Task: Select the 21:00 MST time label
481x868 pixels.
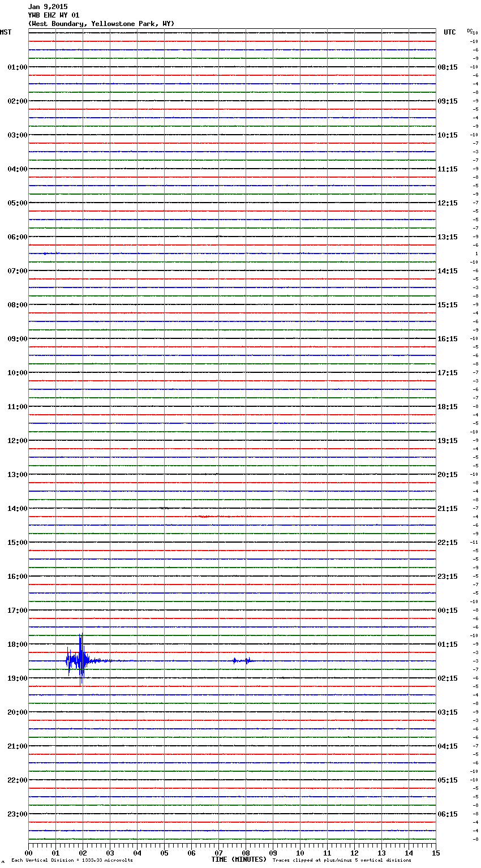Action: [x=18, y=746]
